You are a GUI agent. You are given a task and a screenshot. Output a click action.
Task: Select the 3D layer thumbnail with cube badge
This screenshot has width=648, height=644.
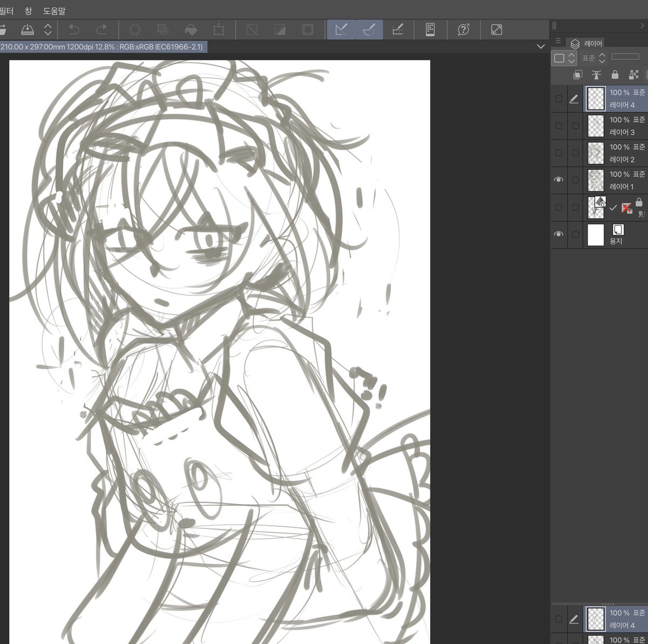(x=596, y=207)
